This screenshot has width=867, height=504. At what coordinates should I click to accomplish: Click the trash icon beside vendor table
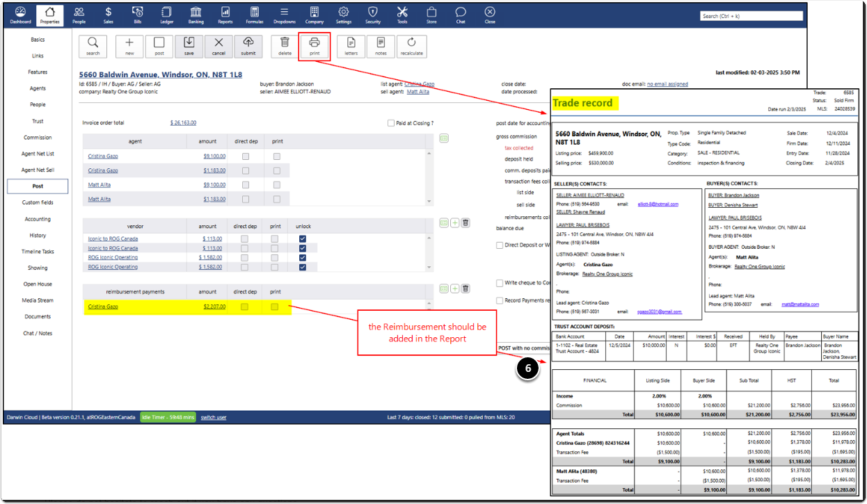coord(466,222)
